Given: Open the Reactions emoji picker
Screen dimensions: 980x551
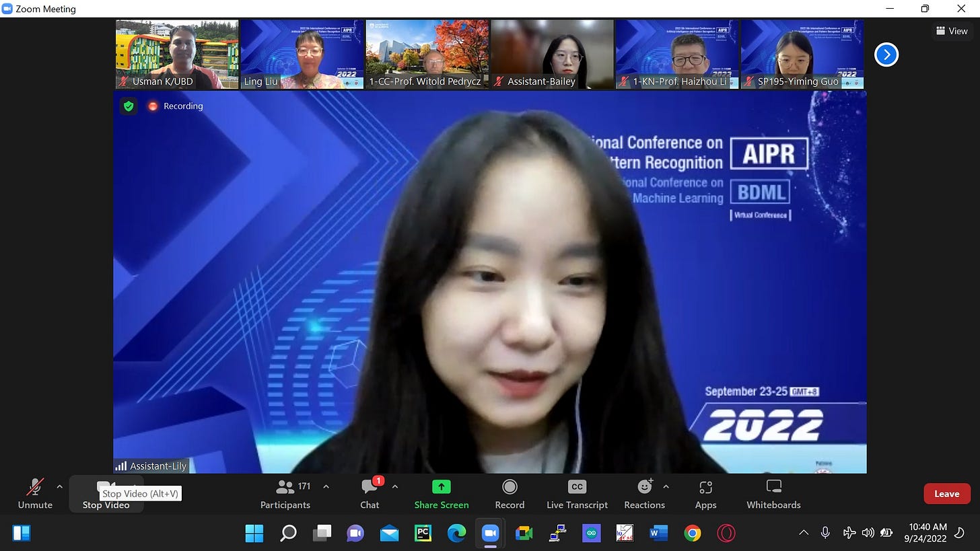Looking at the screenshot, I should [644, 493].
